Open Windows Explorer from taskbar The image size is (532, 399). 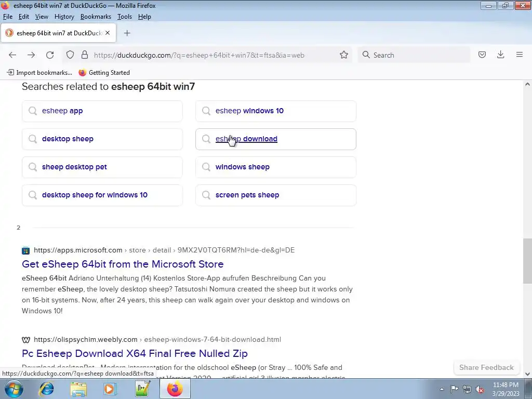[x=78, y=389]
